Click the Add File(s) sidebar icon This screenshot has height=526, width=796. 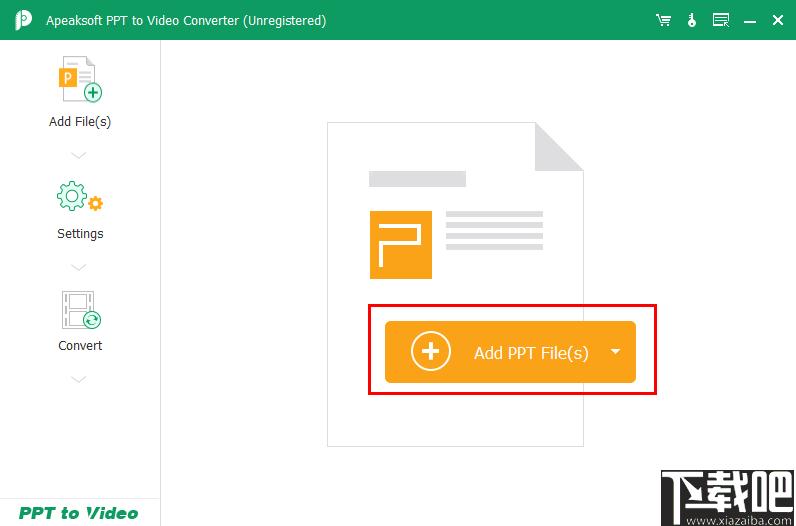(80, 79)
